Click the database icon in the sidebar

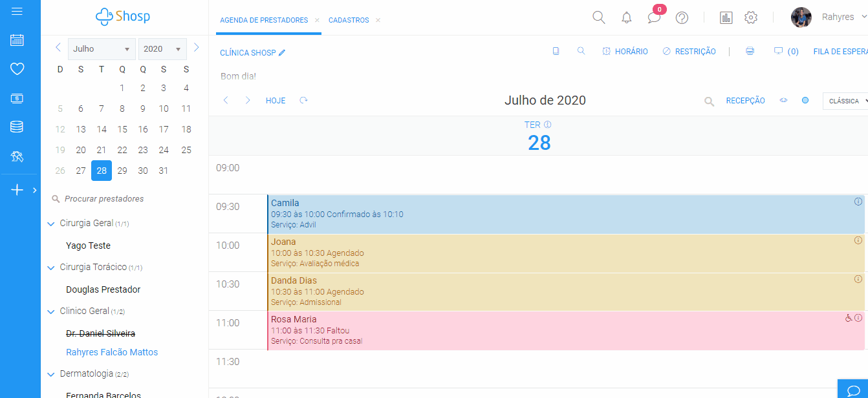click(17, 127)
